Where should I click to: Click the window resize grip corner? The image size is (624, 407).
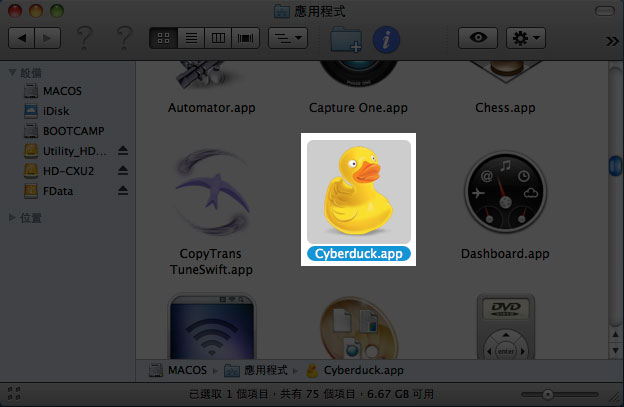(614, 397)
